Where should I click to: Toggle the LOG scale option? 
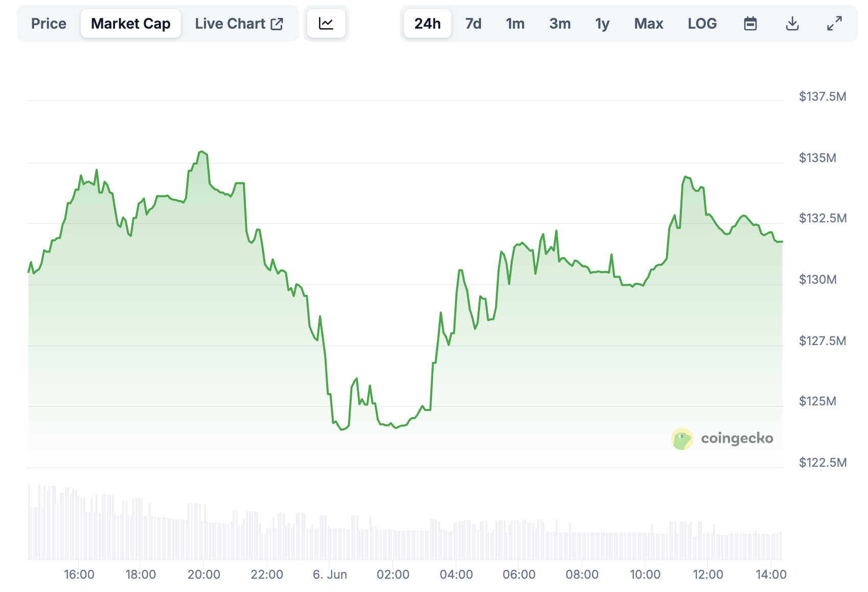tap(702, 24)
